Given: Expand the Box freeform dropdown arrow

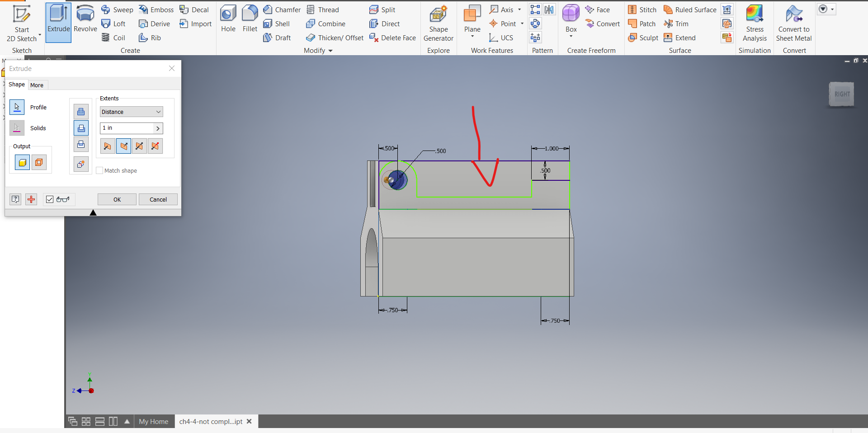Looking at the screenshot, I should click(571, 36).
